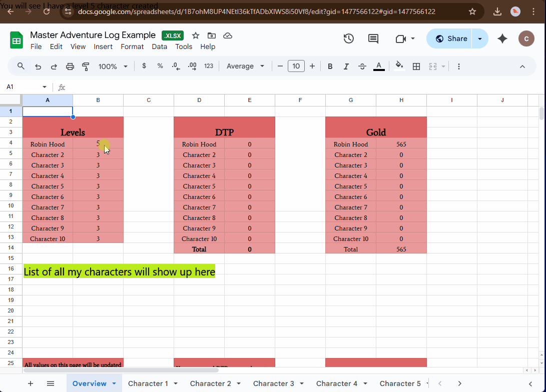Toggle strikethrough formatting
The image size is (546, 392).
362,66
